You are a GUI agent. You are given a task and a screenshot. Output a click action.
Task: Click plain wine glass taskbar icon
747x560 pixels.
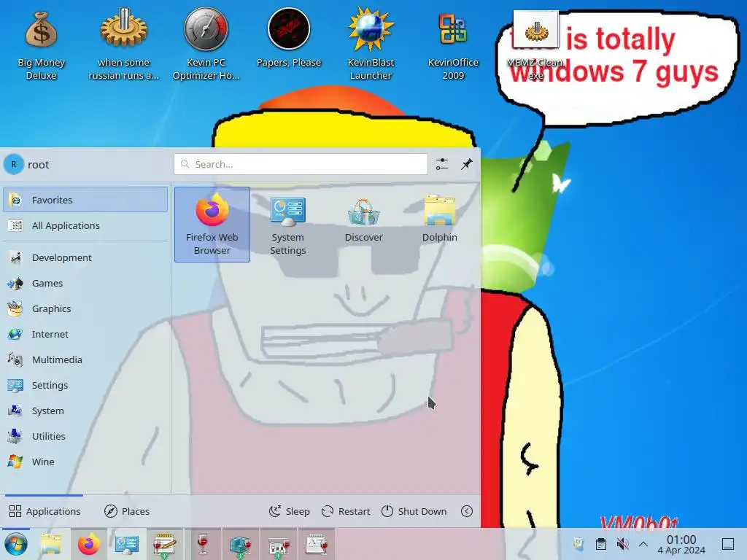tap(203, 544)
